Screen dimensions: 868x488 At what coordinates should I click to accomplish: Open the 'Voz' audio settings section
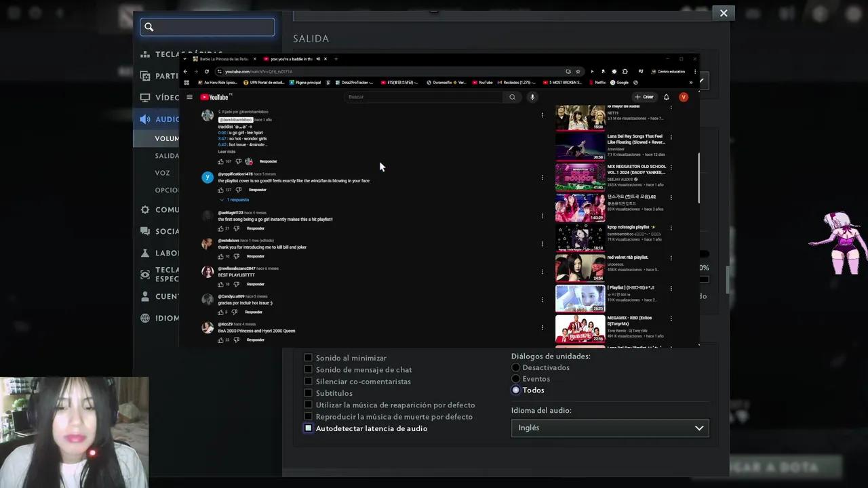point(163,173)
